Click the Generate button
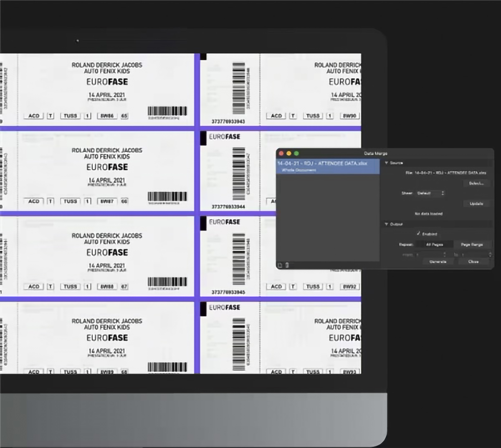Screen dimensions: 501x448 pos(438,262)
